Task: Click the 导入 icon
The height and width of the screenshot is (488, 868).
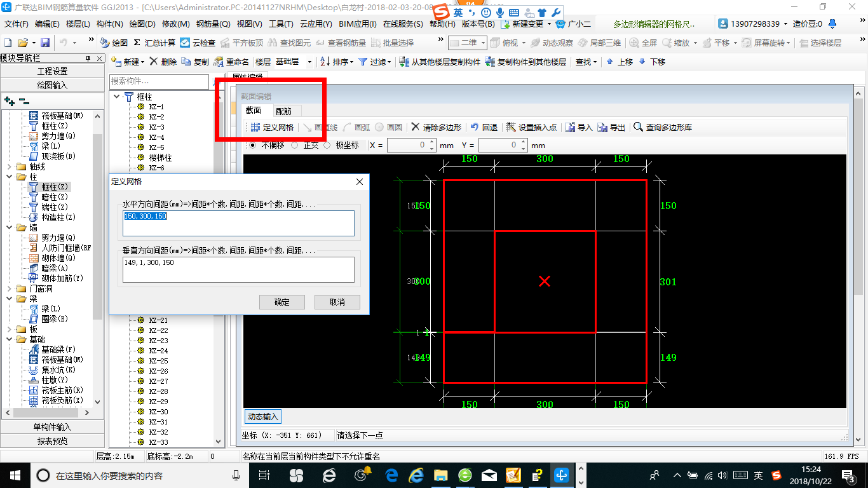Action: [x=579, y=127]
